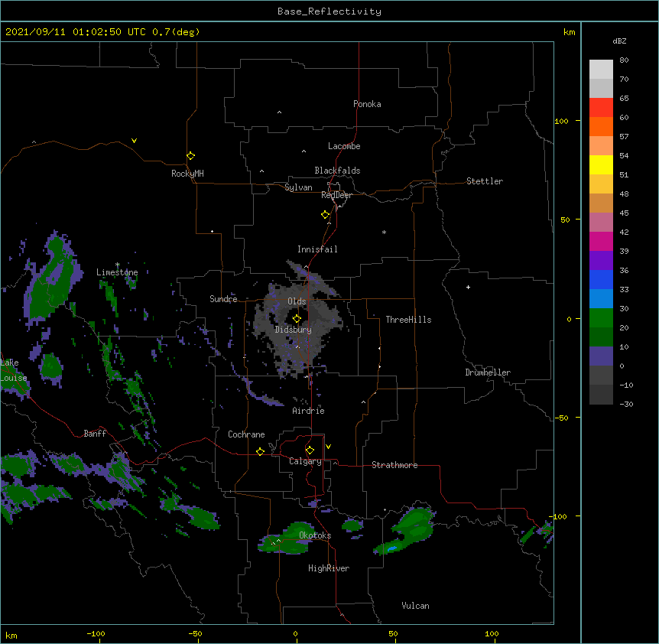The width and height of the screenshot is (659, 644).
Task: Click the Base_Reflectivity title
Action: [x=329, y=11]
